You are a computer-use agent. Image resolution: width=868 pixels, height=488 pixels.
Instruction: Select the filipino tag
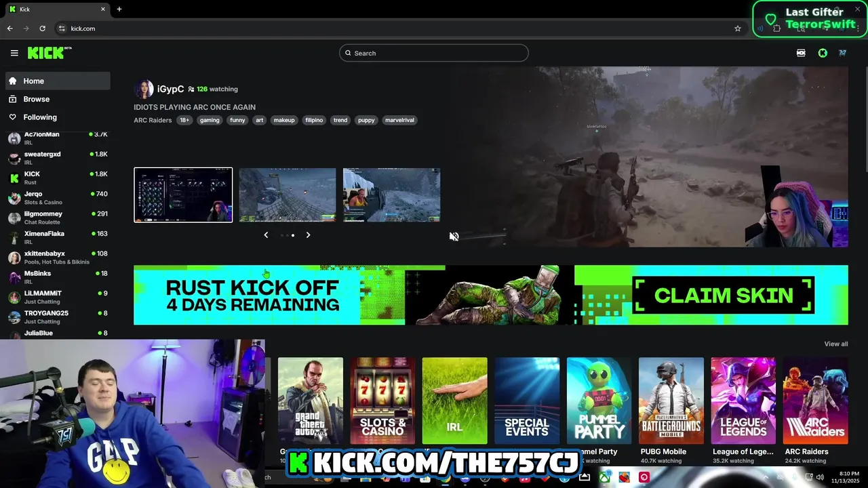314,120
